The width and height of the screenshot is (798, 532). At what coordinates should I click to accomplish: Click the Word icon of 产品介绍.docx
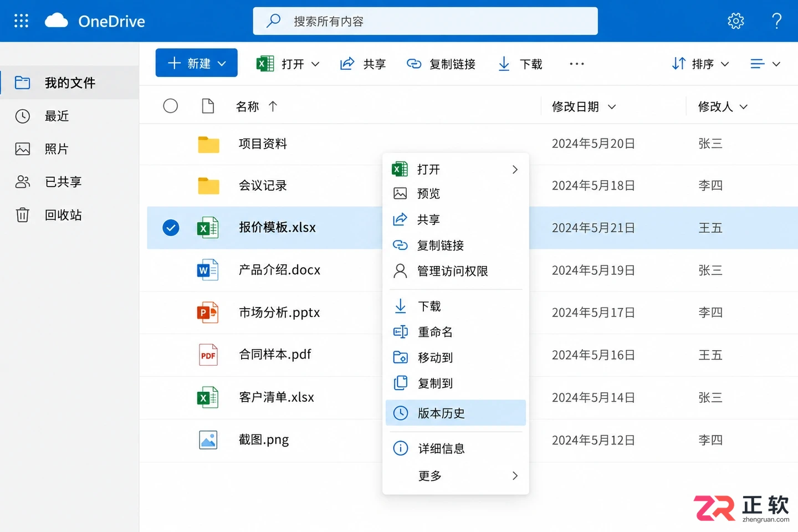point(208,270)
